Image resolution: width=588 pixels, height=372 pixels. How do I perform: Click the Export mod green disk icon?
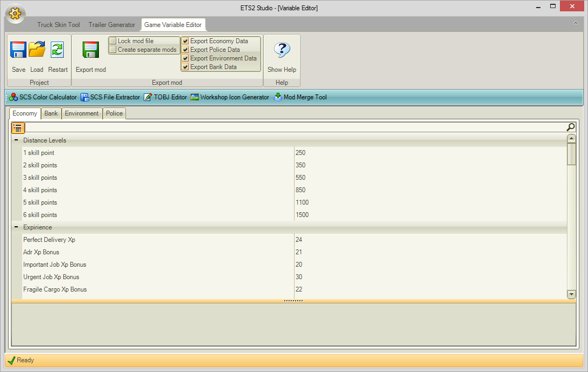pos(90,50)
